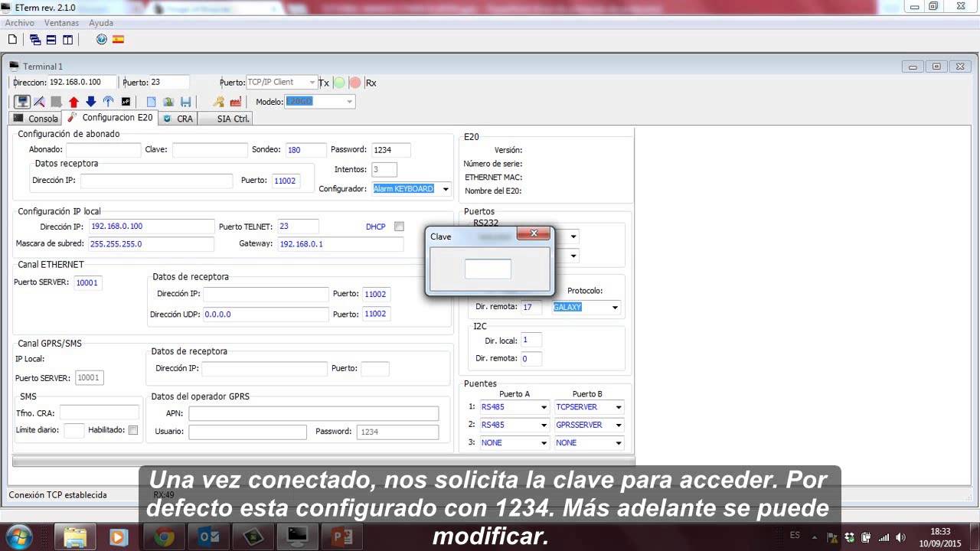Click the Mascara de subred field
980x551 pixels.
coord(151,244)
